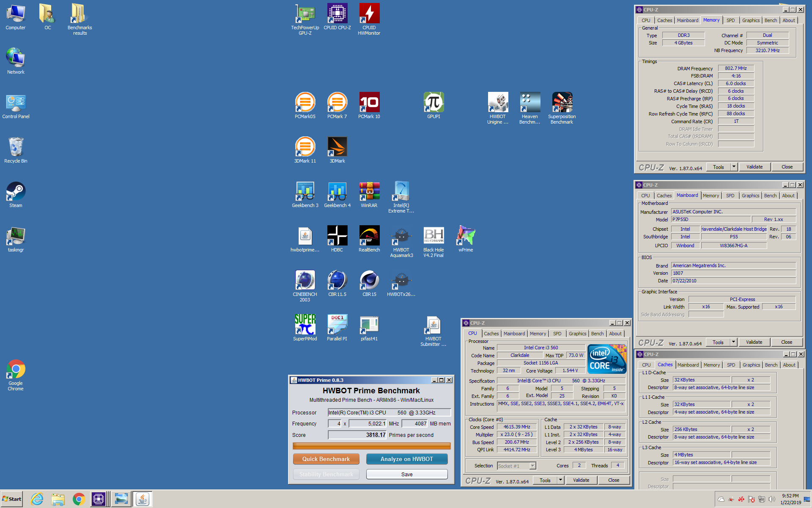Open the Parallel PI desktop shortcut

(x=337, y=328)
